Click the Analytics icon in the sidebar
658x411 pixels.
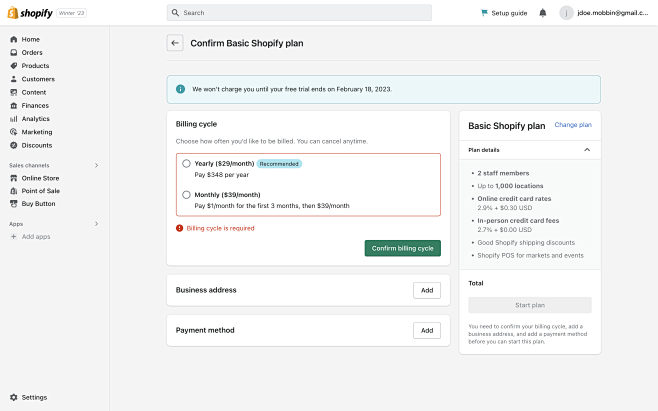(x=14, y=118)
